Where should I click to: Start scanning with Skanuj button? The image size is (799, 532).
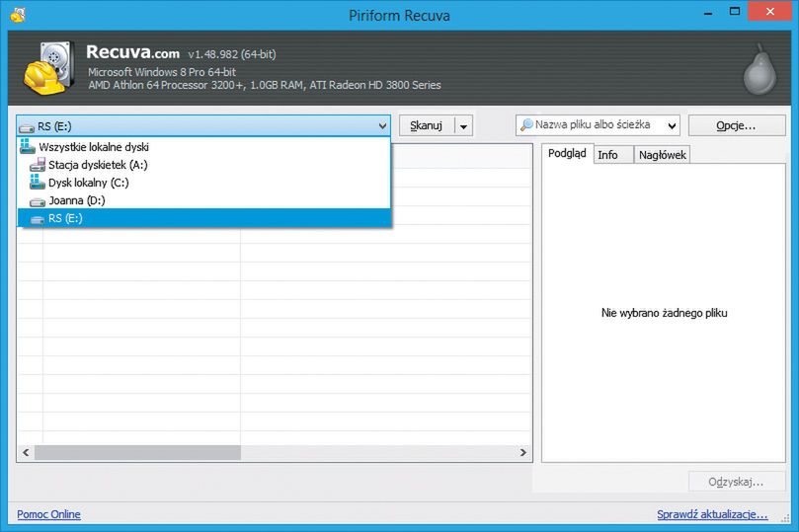click(x=427, y=125)
